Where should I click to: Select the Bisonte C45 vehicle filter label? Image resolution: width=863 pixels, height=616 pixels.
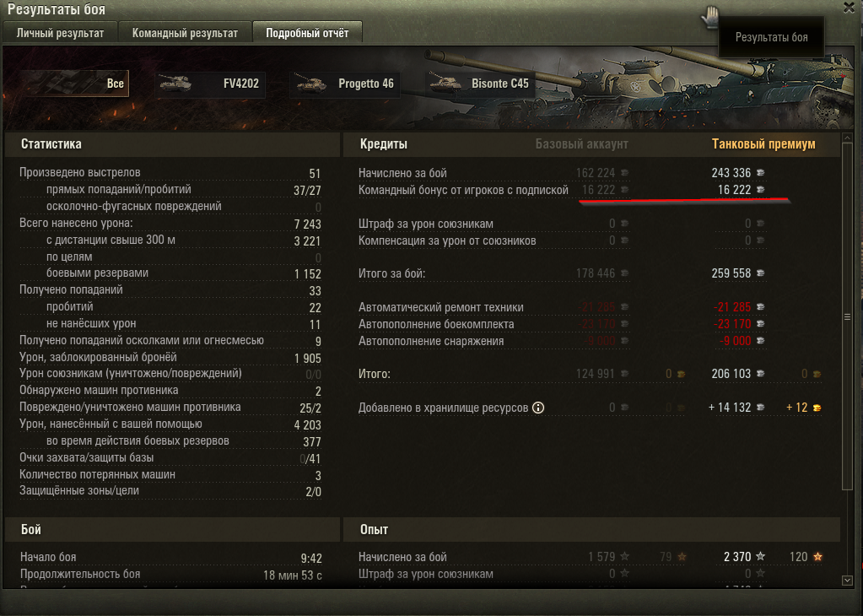point(499,84)
